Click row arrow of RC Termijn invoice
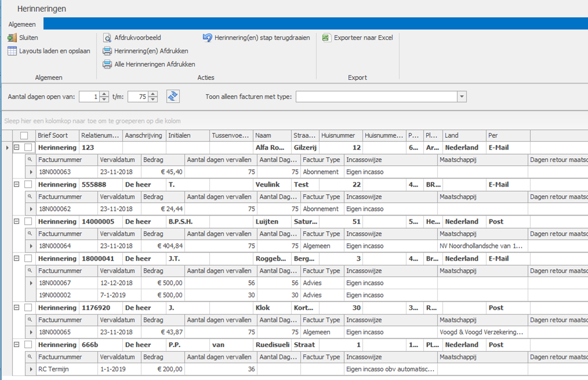Screen dimensions: 588x380 point(31,369)
